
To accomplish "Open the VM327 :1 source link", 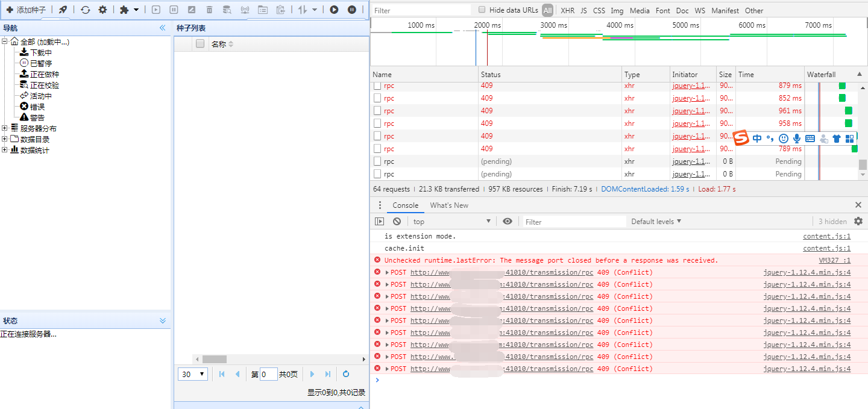I will pos(834,260).
